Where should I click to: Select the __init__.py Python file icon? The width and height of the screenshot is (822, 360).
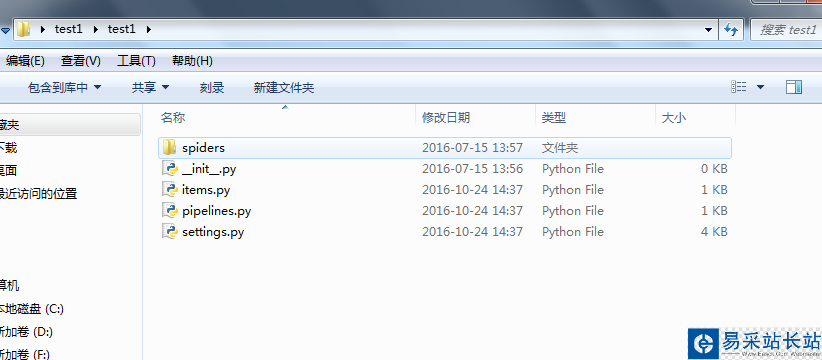pos(169,169)
